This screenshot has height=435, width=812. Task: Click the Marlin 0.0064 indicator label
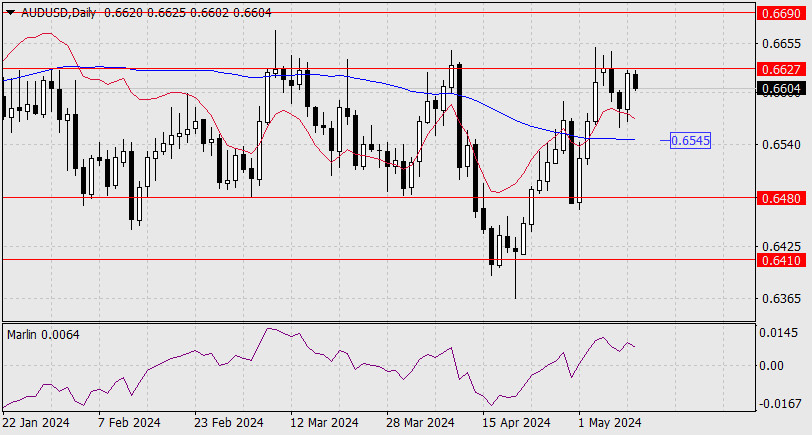[44, 335]
